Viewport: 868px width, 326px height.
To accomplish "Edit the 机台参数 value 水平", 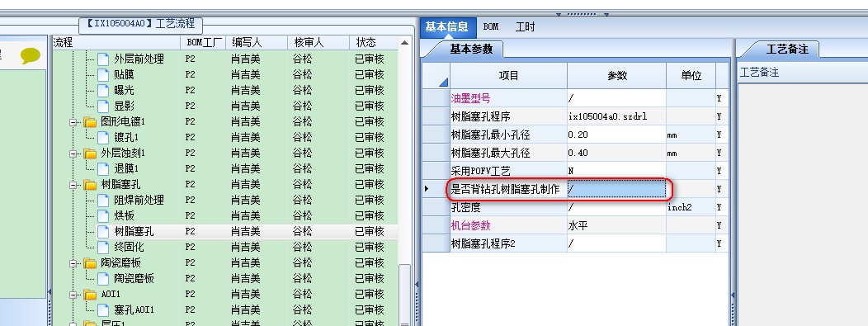I will click(616, 225).
